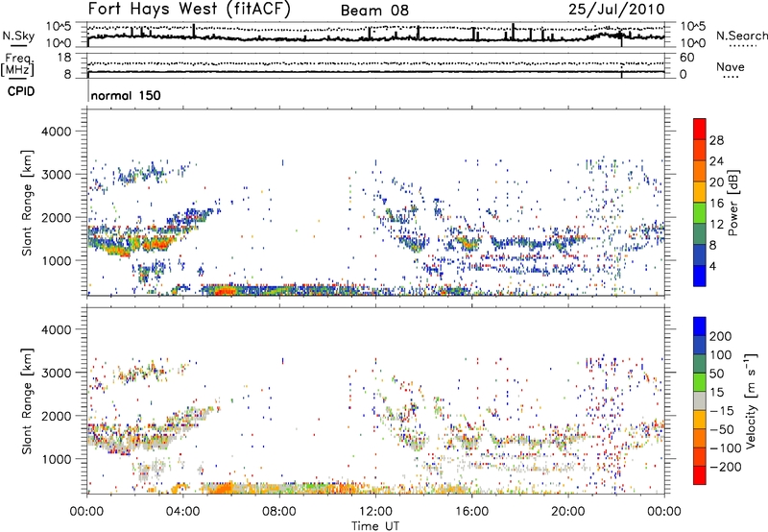768x532 pixels.
Task: Pick the light green segment of power color bar
Action: [700, 213]
